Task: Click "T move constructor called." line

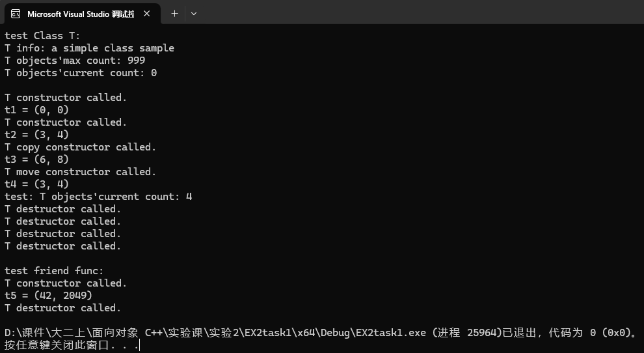Action: point(80,172)
